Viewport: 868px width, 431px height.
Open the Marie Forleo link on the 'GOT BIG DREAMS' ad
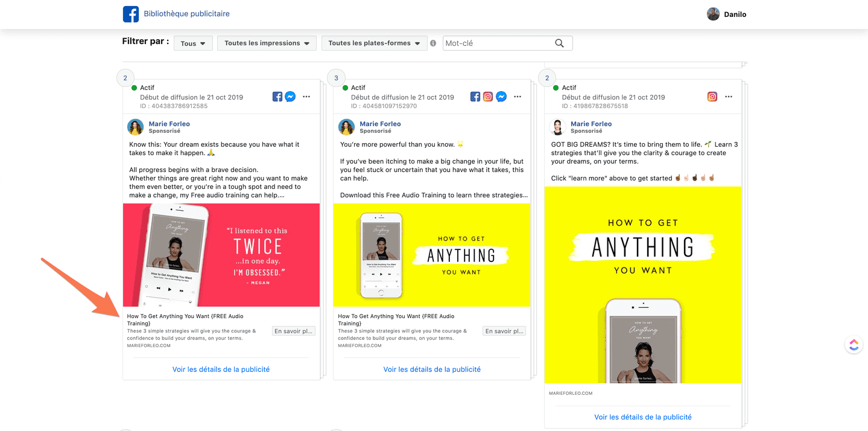(591, 124)
